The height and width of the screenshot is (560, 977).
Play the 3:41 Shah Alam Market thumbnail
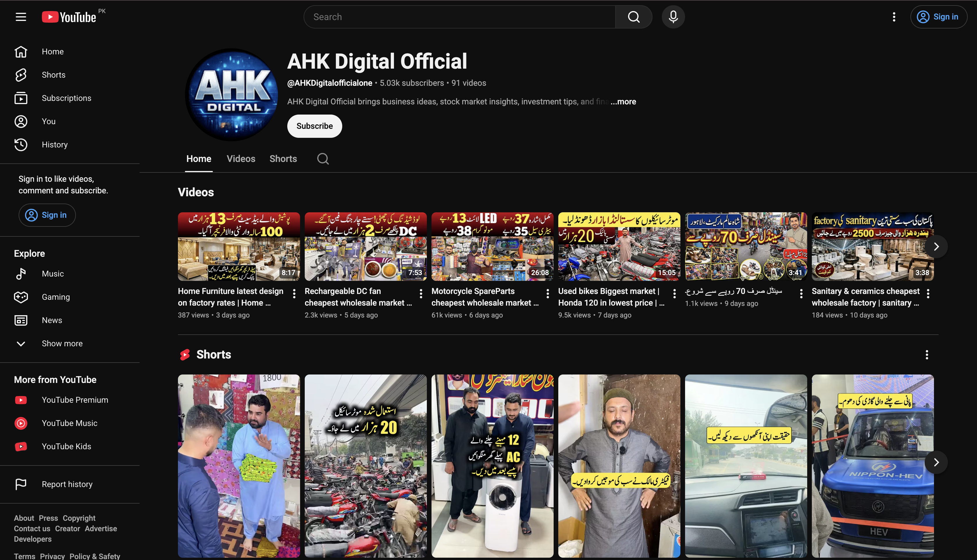pos(746,247)
